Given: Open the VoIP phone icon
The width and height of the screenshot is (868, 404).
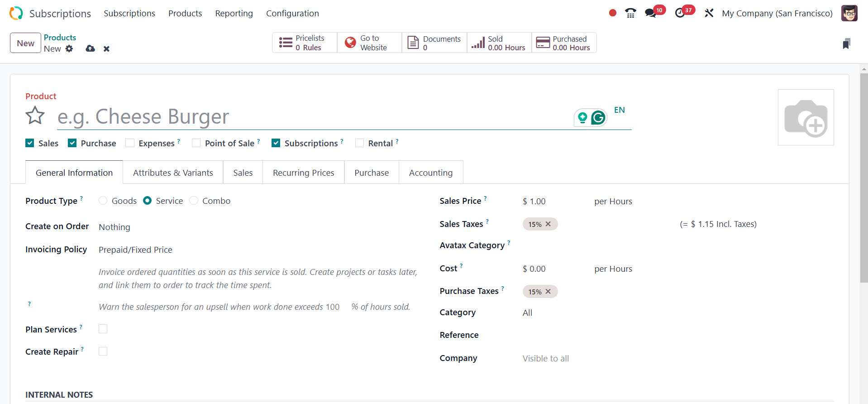Looking at the screenshot, I should tap(630, 13).
